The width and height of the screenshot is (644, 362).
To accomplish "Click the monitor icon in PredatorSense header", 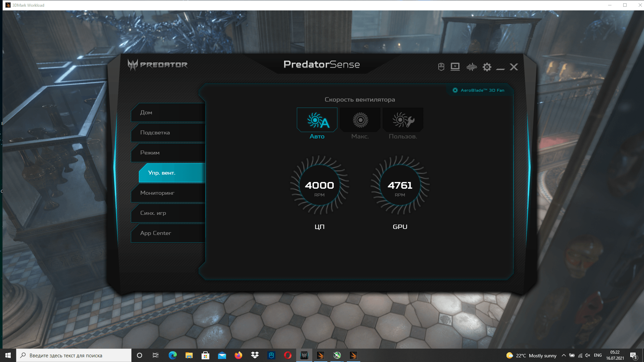I will pyautogui.click(x=455, y=67).
